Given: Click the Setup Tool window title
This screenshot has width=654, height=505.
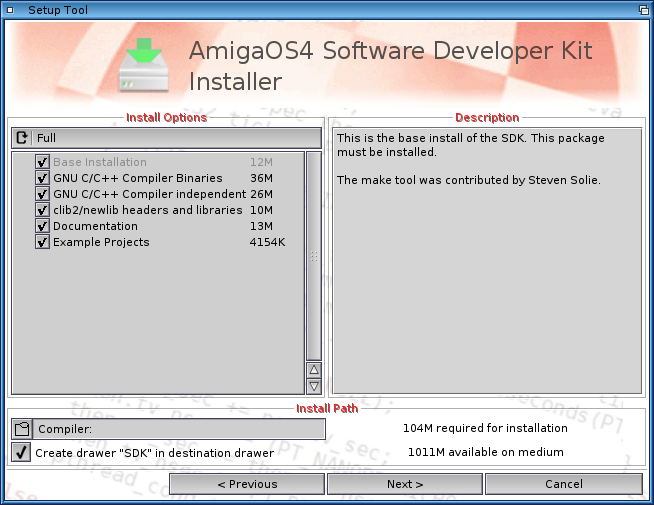Looking at the screenshot, I should tap(58, 10).
